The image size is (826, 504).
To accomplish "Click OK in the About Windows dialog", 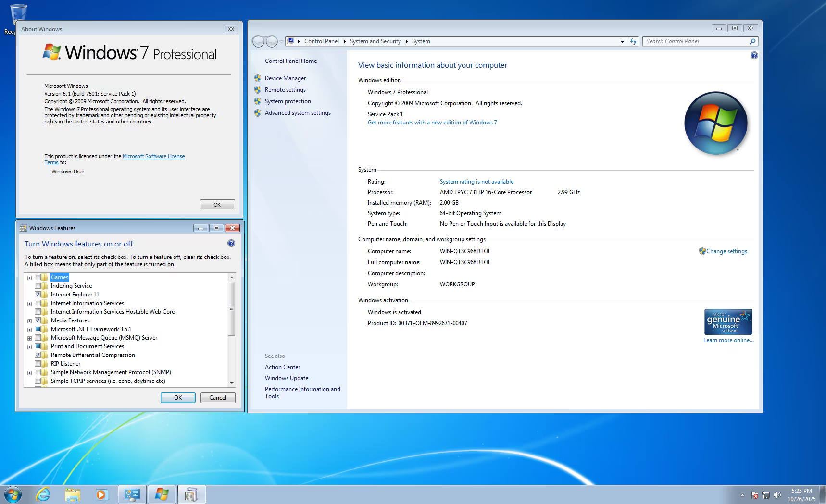I will 217,205.
